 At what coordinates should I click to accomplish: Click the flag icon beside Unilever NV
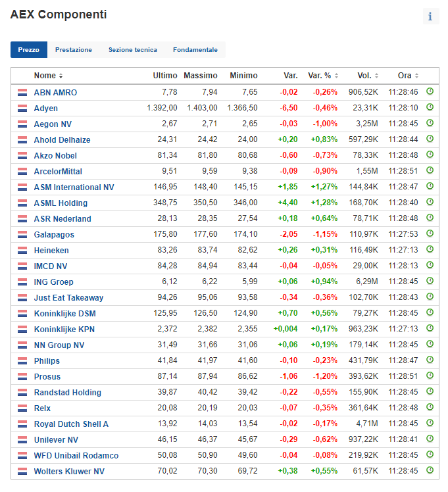click(x=22, y=440)
